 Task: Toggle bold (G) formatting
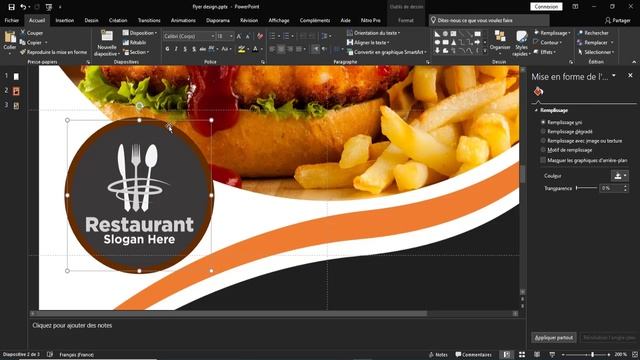(x=167, y=49)
